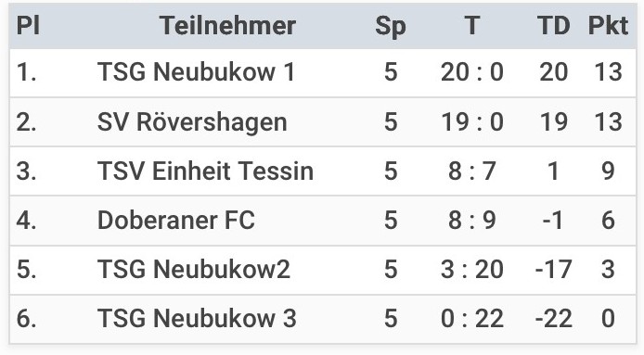Open Doberaner FC entry

(176, 220)
